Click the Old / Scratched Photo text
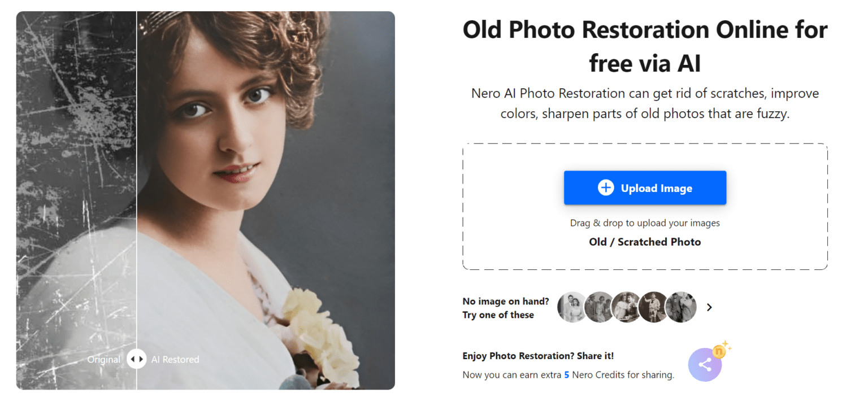Viewport: 868px width, 406px height. point(644,242)
